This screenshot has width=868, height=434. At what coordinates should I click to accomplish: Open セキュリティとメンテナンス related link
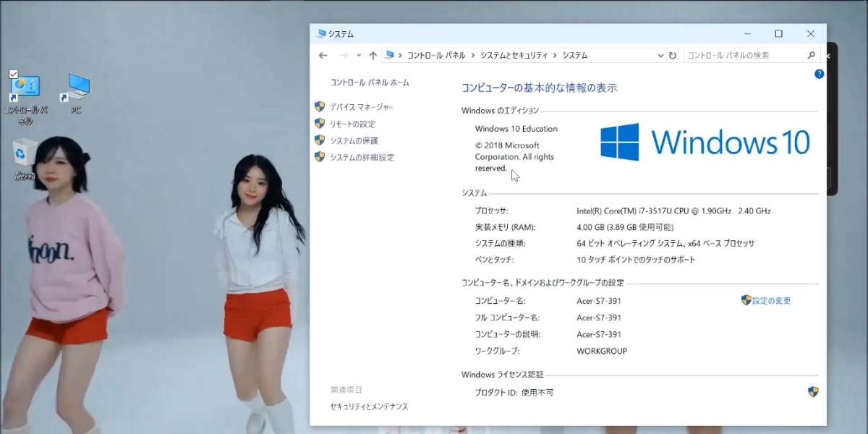[x=369, y=407]
